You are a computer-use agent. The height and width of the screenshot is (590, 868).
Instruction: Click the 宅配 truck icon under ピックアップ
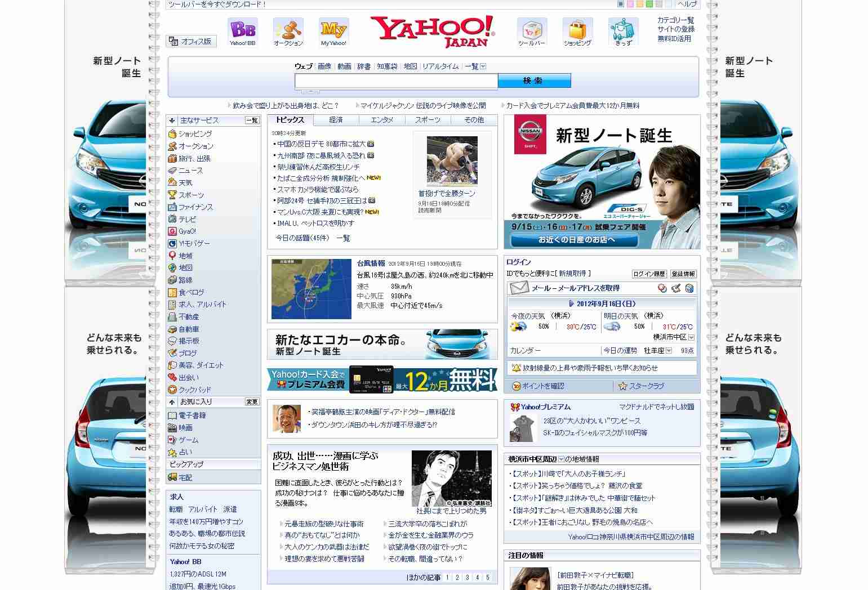(172, 477)
